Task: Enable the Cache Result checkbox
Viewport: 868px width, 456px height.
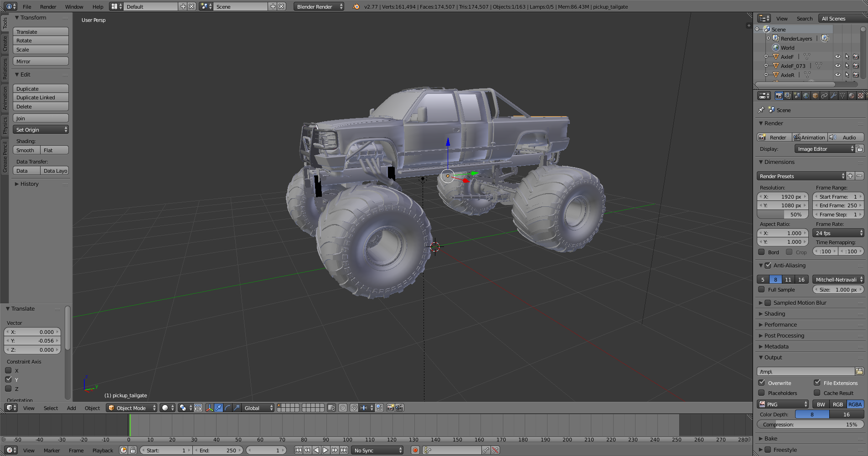Action: click(817, 393)
